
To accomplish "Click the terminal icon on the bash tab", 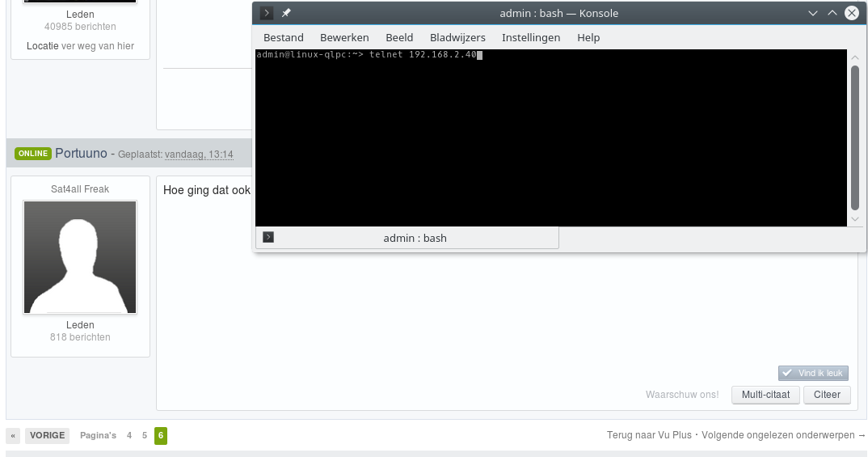I will pos(268,237).
